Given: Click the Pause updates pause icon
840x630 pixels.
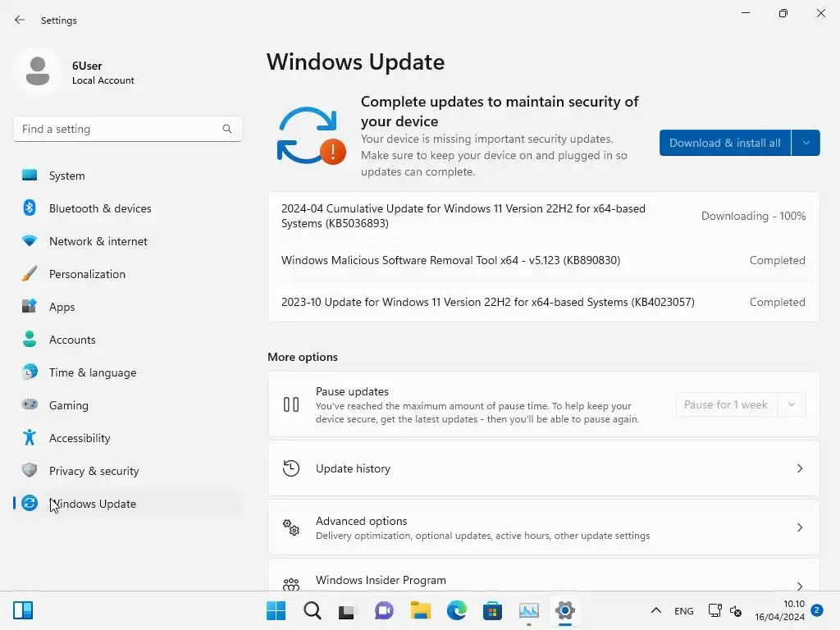Looking at the screenshot, I should (291, 404).
